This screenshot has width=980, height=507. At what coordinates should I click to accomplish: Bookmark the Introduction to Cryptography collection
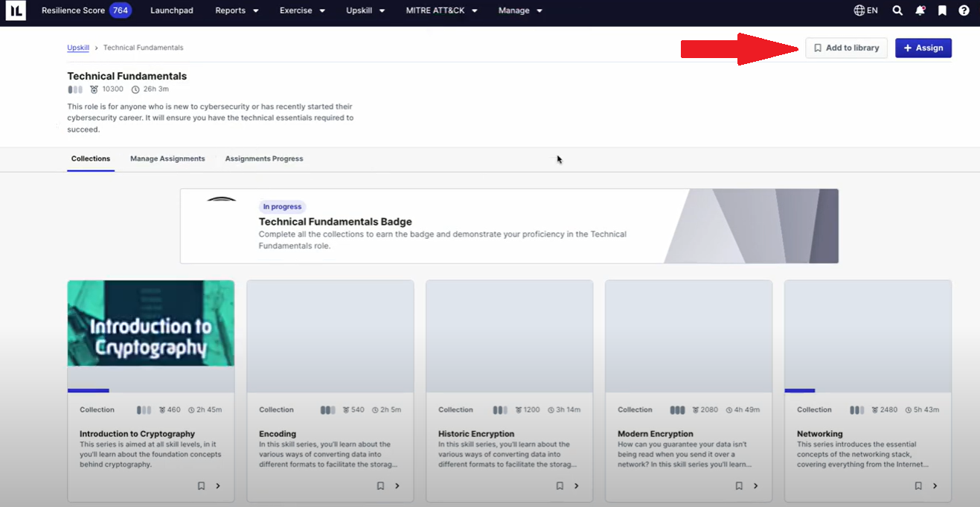[201, 486]
